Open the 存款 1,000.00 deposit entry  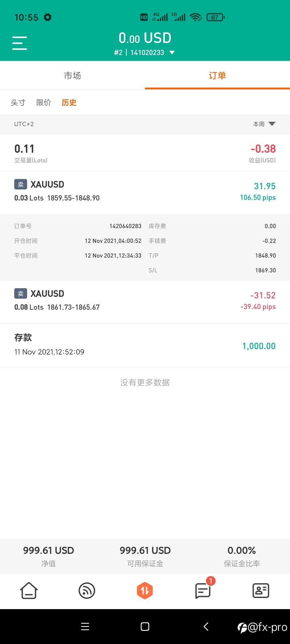pyautogui.click(x=145, y=345)
